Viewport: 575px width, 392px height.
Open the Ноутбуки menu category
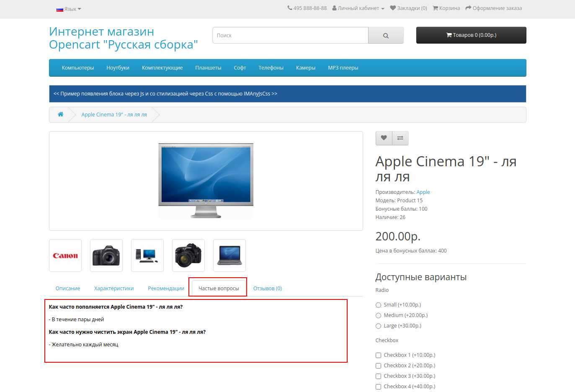coord(118,68)
